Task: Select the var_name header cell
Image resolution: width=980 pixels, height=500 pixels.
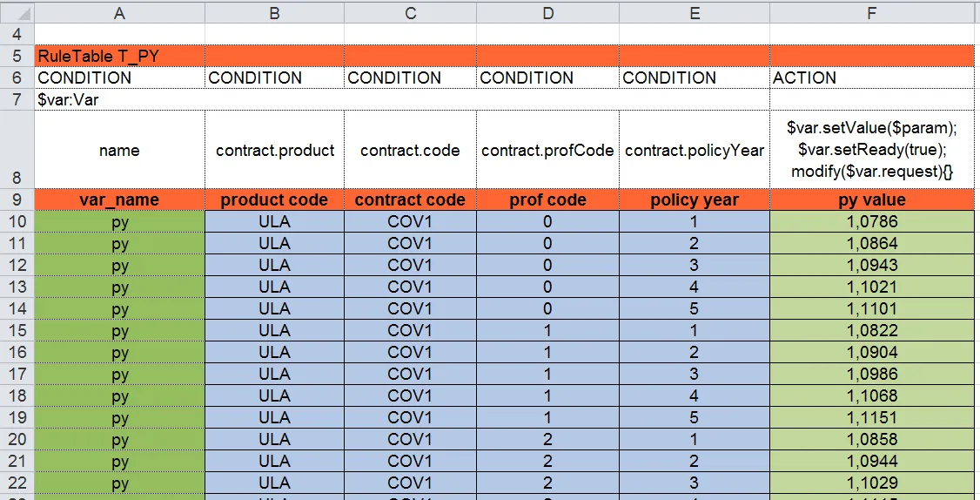Action: click(x=119, y=199)
